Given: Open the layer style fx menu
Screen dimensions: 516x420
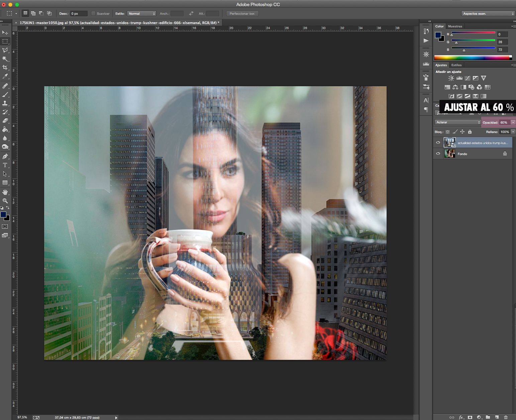Looking at the screenshot, I should coord(461,417).
